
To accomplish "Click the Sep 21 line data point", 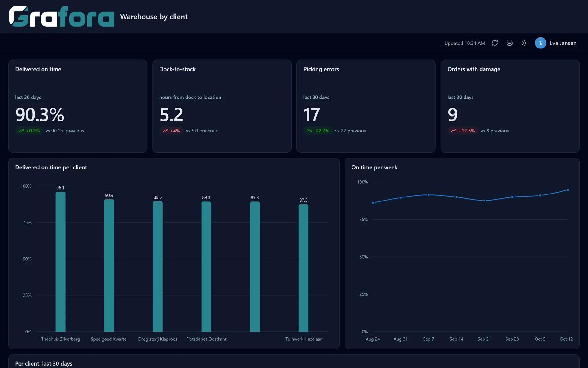I will [484, 201].
